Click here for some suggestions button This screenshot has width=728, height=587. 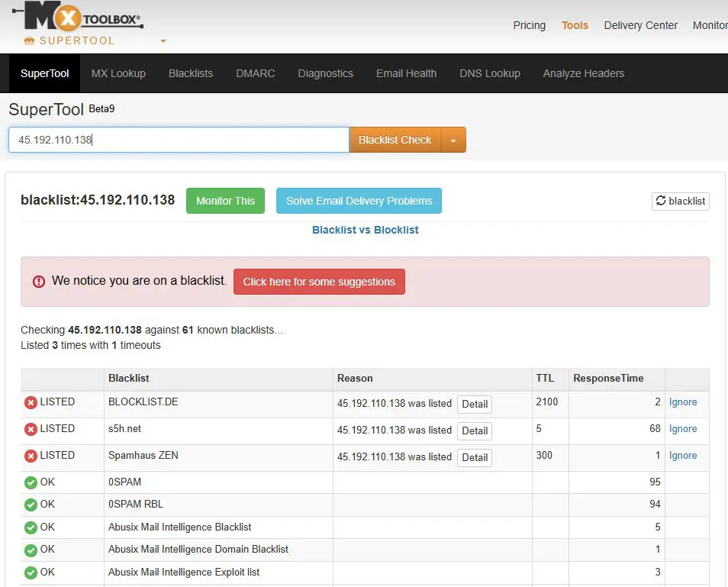coord(319,282)
